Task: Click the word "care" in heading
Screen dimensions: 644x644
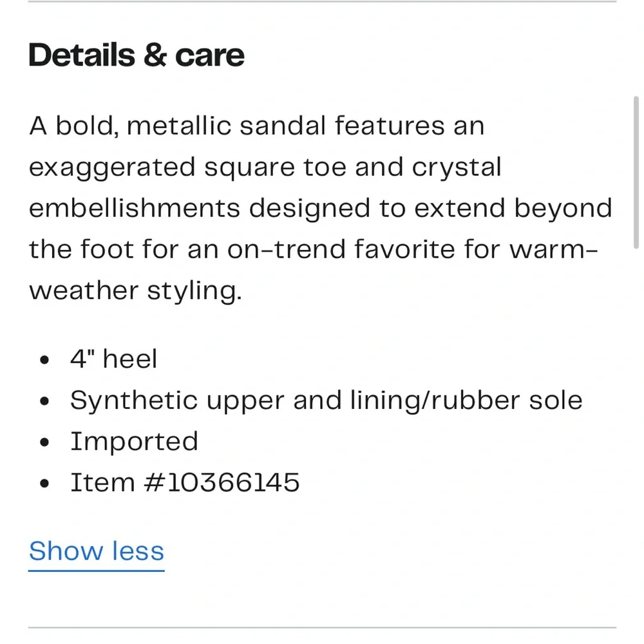Action: (x=210, y=56)
